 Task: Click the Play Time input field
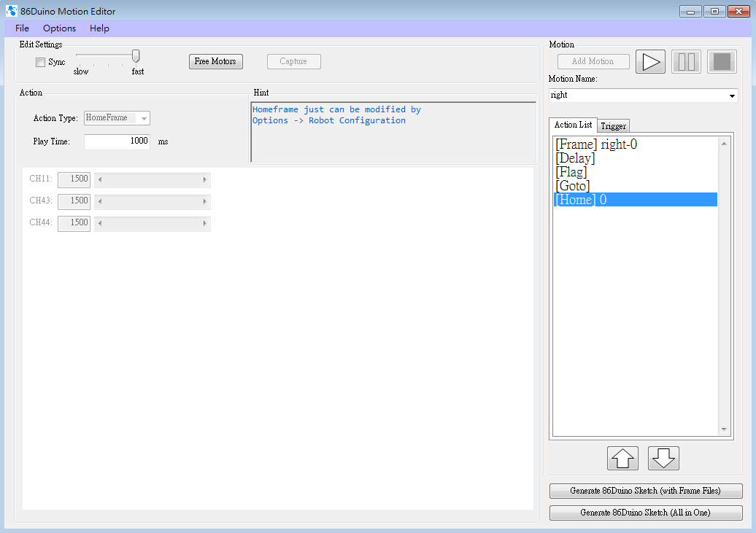pos(117,141)
